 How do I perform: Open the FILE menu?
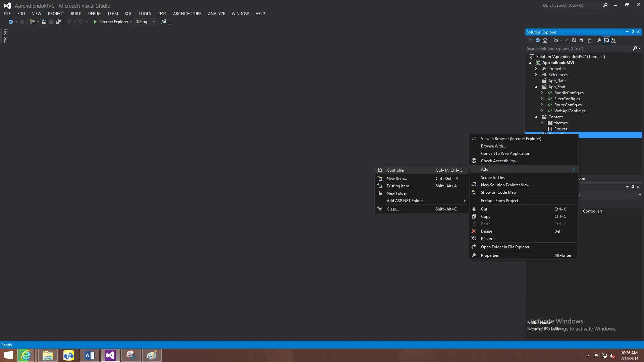pyautogui.click(x=7, y=14)
